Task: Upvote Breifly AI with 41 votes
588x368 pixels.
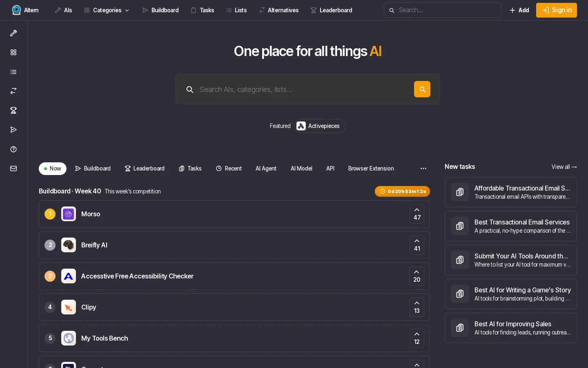Action: pos(417,245)
